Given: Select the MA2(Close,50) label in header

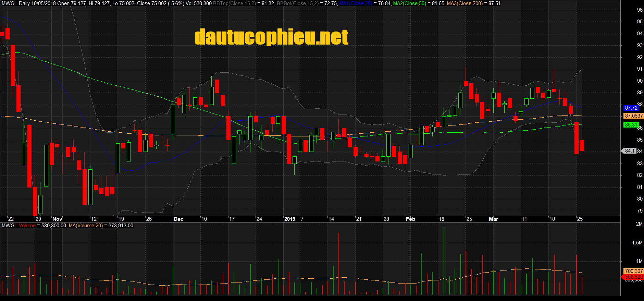Looking at the screenshot, I should [410, 3].
